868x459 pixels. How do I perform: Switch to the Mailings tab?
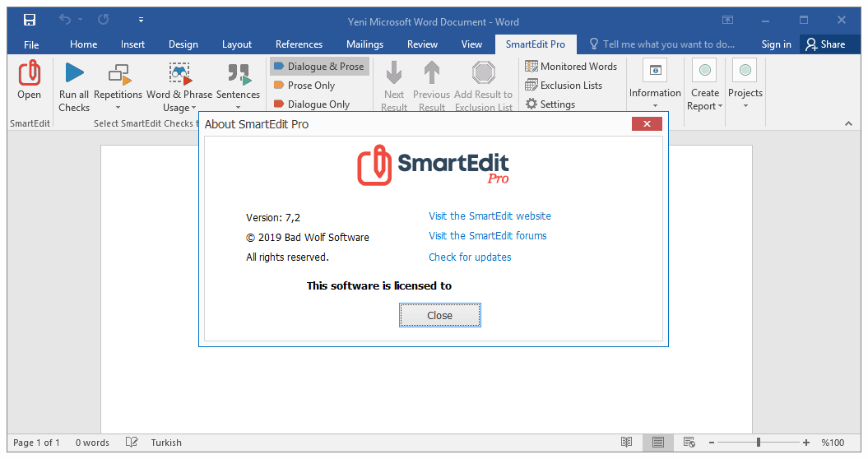click(x=364, y=44)
